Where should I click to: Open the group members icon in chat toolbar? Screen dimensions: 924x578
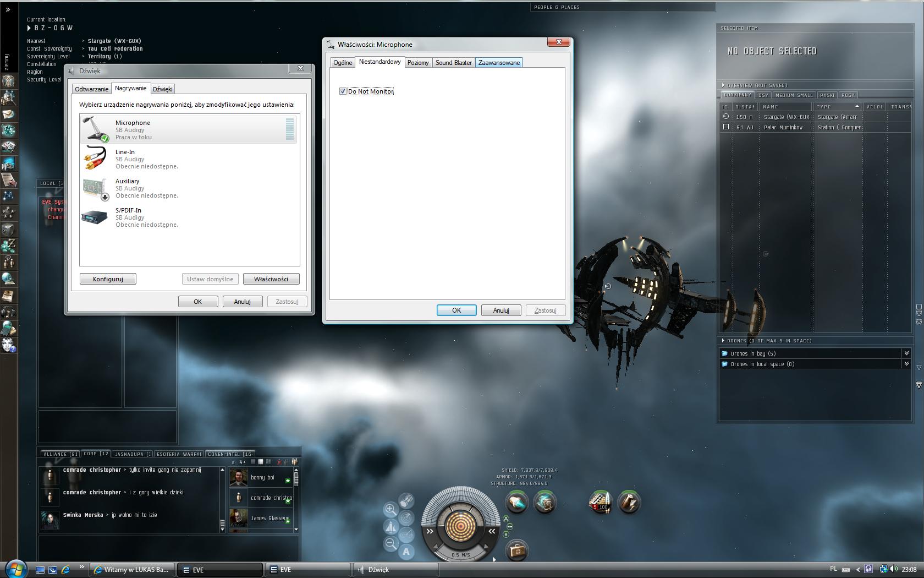click(x=295, y=462)
